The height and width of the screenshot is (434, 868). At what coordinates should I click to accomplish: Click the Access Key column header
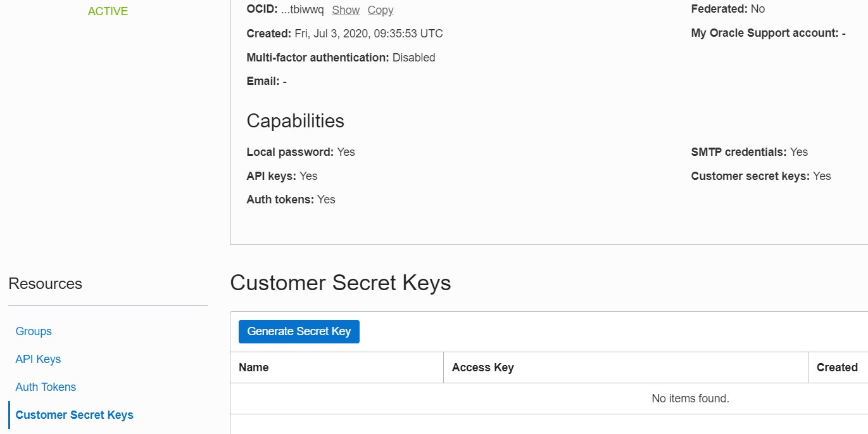482,367
